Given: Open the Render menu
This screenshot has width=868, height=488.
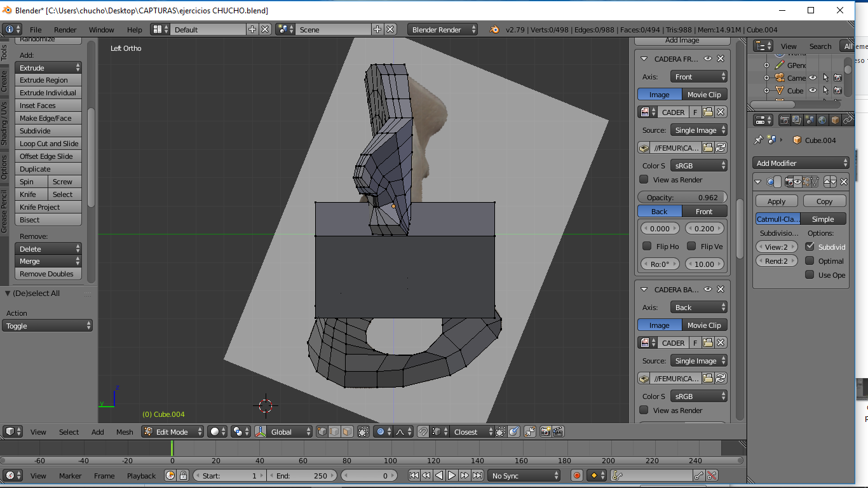Looking at the screenshot, I should point(65,30).
